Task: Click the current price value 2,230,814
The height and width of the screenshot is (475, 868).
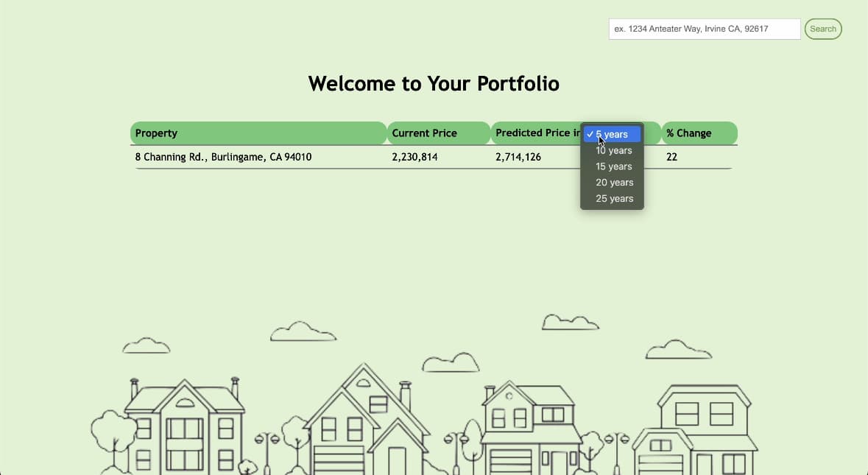Action: 414,157
